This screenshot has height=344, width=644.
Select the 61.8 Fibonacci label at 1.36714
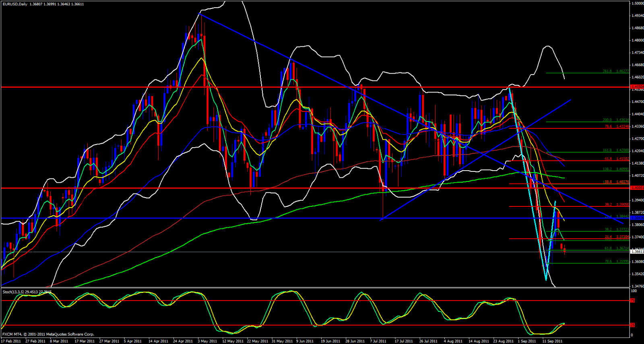617,249
